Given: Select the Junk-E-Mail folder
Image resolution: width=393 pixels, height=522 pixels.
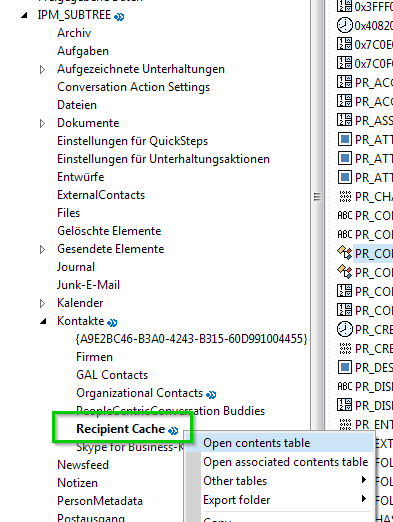Looking at the screenshot, I should (88, 285).
